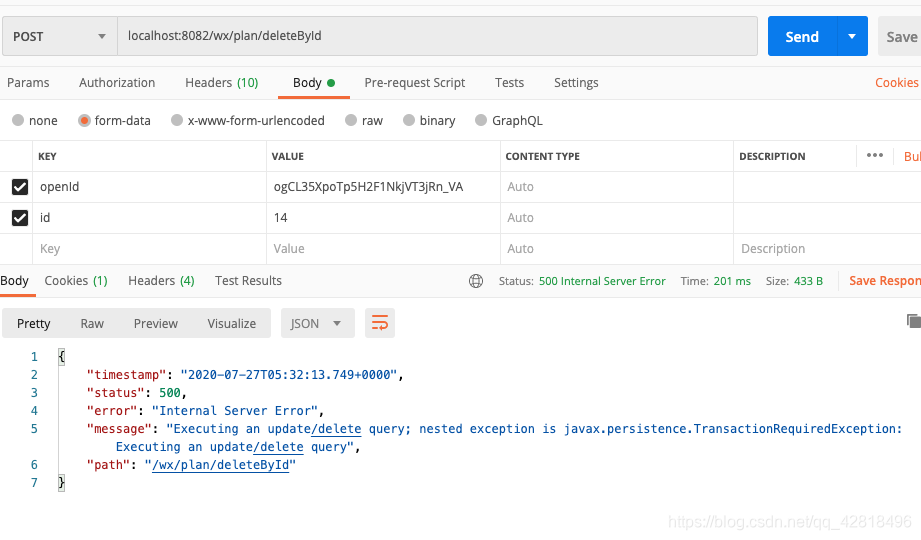Select x-www-form-urlencoded body type

177,120
